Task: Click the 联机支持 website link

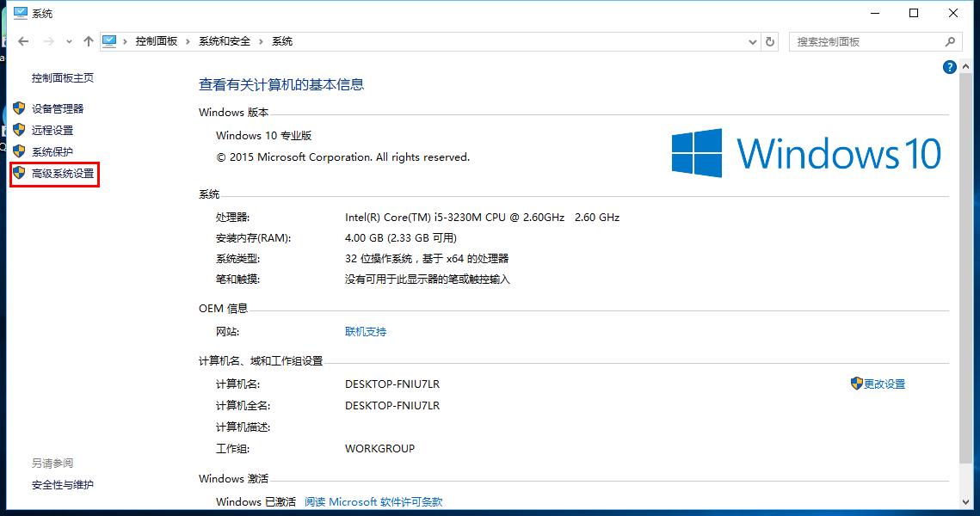Action: (366, 332)
